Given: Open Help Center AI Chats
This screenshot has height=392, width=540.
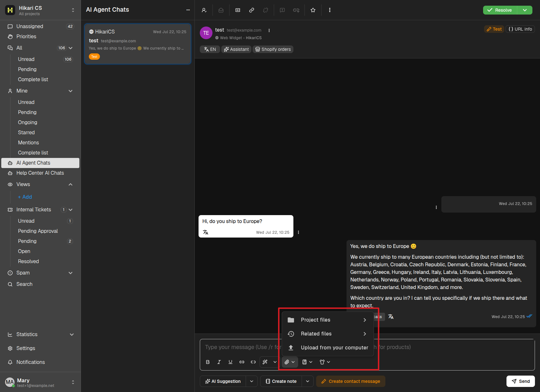Looking at the screenshot, I should point(40,173).
